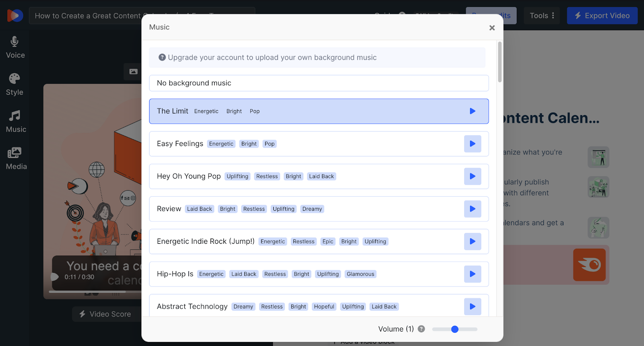Open the Voice panel in sidebar
Screen dimensions: 644x346
[x=15, y=47]
